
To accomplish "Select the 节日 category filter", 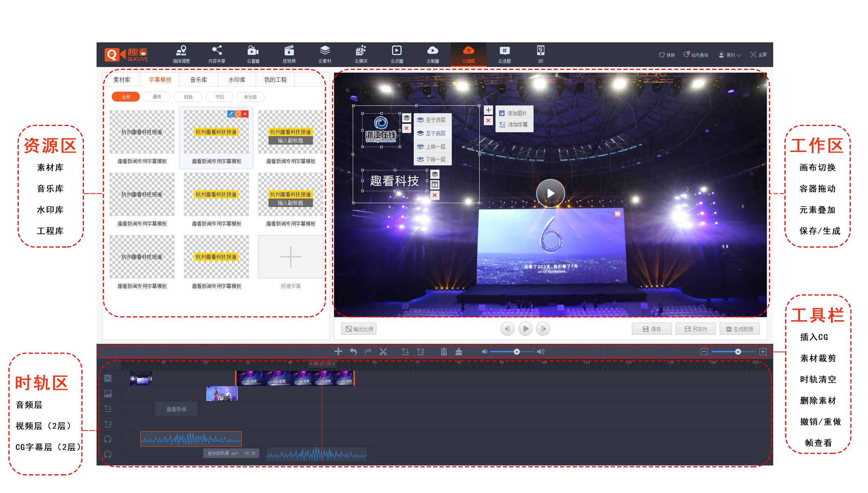I will coord(219,97).
